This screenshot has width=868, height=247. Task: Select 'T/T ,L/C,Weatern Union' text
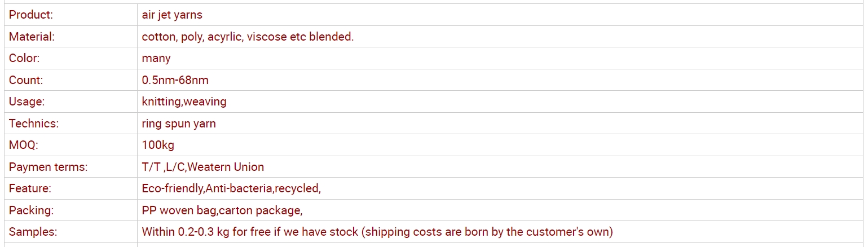(203, 167)
